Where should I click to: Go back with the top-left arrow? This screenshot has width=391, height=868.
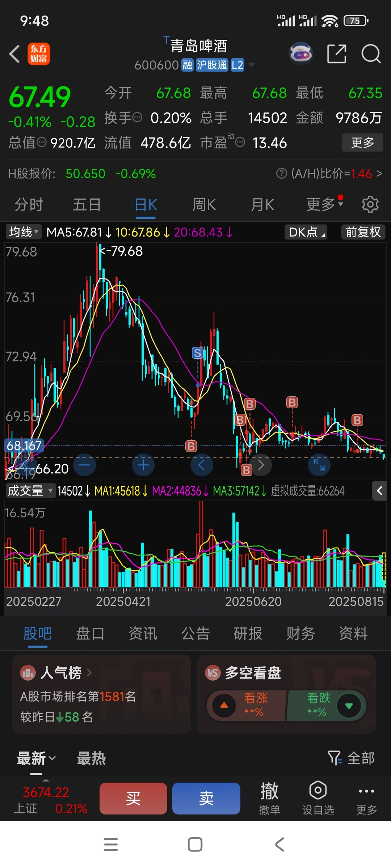[x=14, y=54]
